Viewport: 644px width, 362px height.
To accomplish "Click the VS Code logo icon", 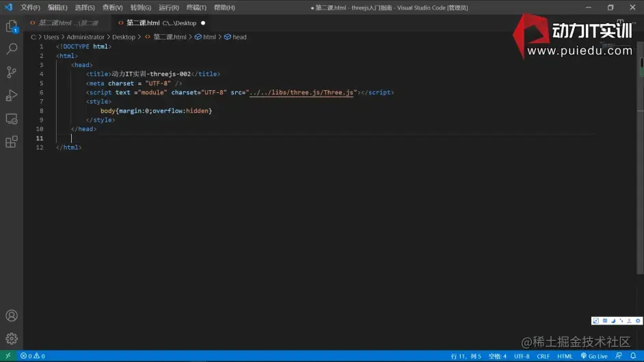I will coord(8,8).
